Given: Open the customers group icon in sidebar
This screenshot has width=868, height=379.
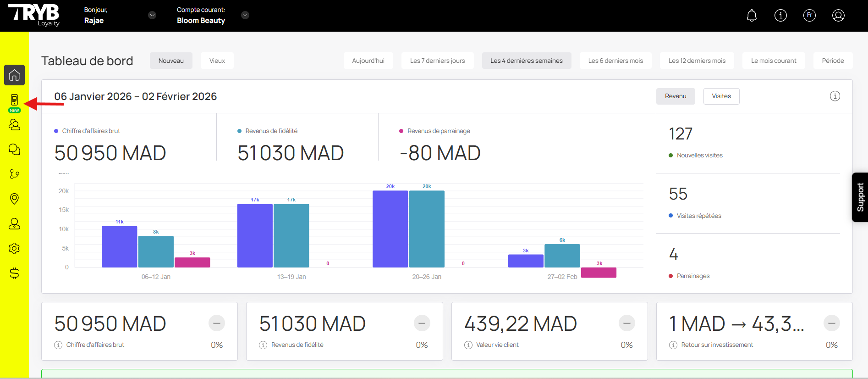Looking at the screenshot, I should tap(14, 124).
